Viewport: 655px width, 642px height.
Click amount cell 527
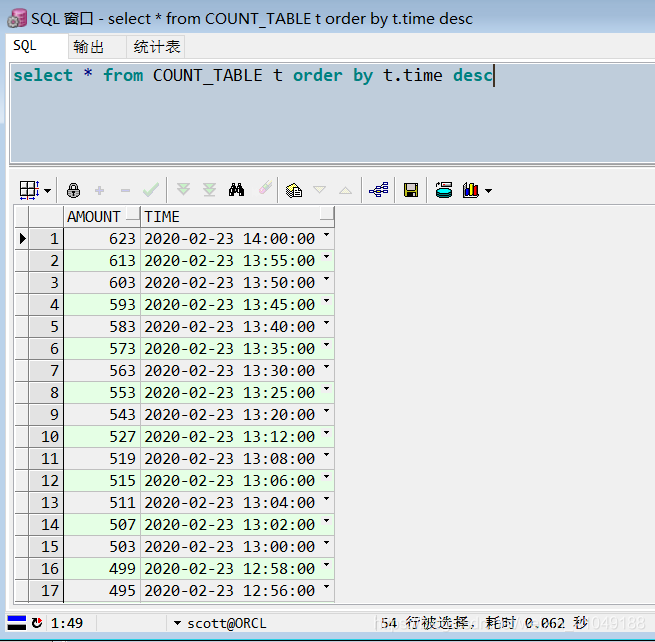(102, 436)
